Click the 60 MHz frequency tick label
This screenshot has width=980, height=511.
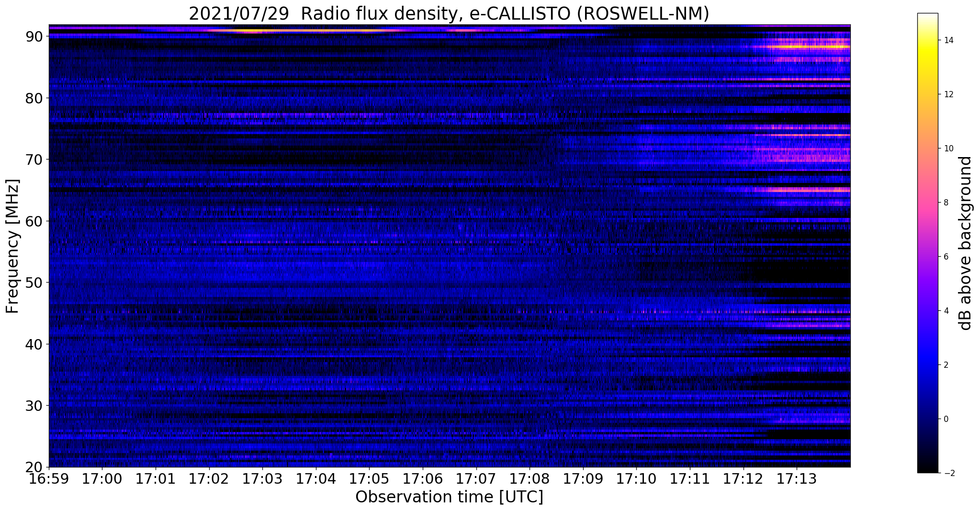coord(34,221)
